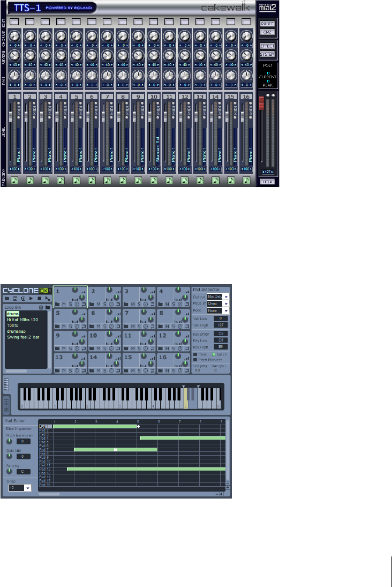Enable the Tails checkbox in Pad Inspector
392x587 pixels.
[x=195, y=354]
